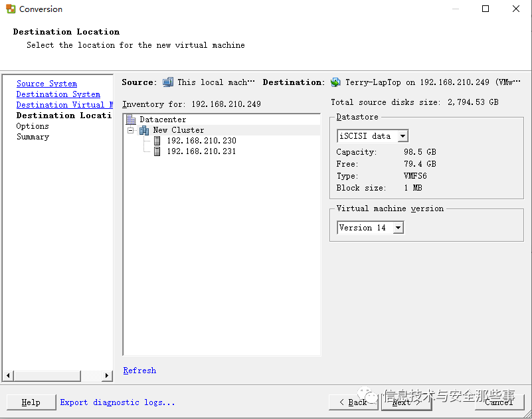This screenshot has height=419, width=532.
Task: Click the Inventory for 192.168.210.249 label
Action: (191, 104)
